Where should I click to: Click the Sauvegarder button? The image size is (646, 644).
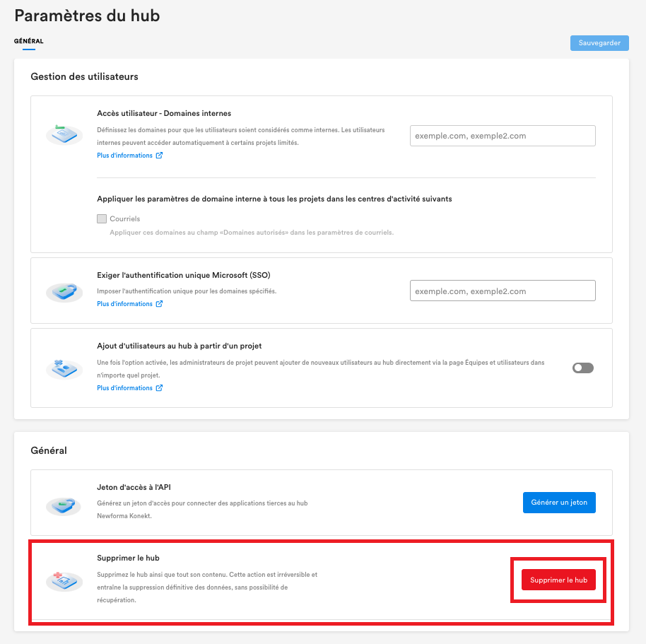pyautogui.click(x=599, y=43)
